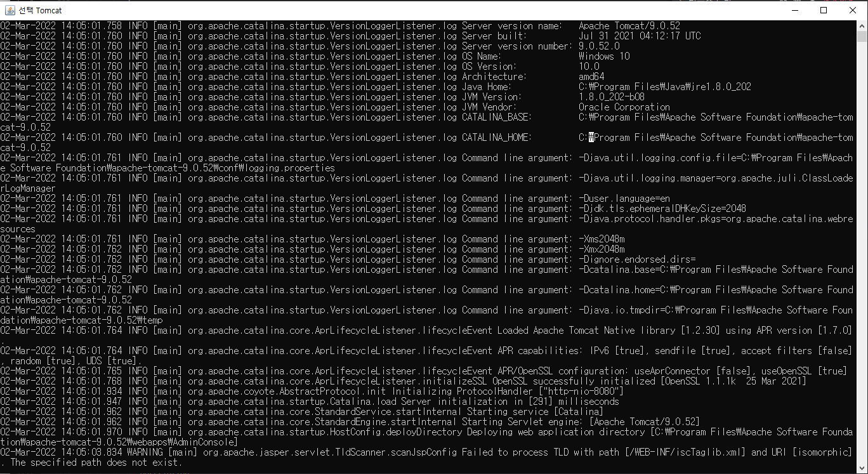Image resolution: width=868 pixels, height=474 pixels.
Task: Click '[OpenSSL 1.1.1k 25 Mar 2021]' text
Action: tap(733, 381)
